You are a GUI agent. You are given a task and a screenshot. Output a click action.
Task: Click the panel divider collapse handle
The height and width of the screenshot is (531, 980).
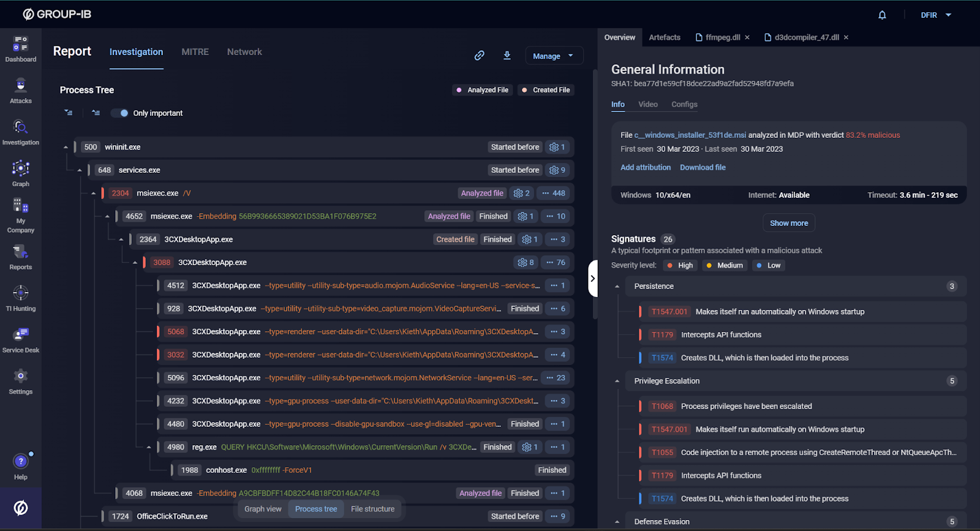(592, 278)
